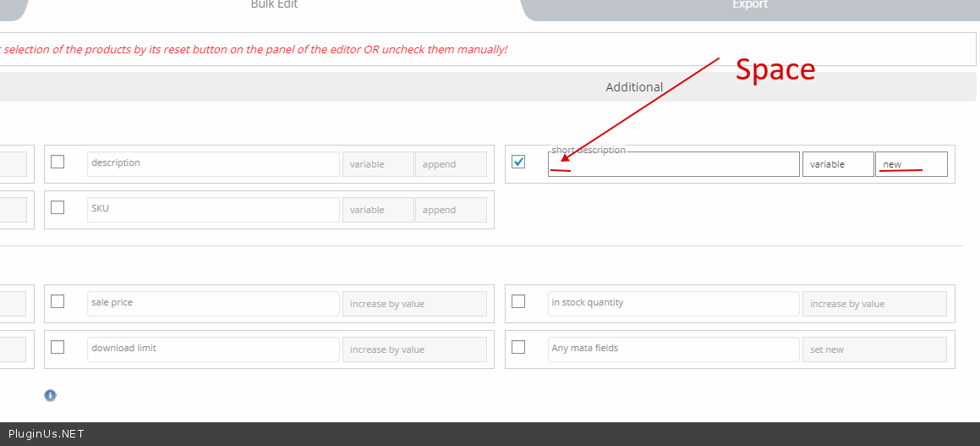Viewport: 980px width, 446px height.
Task: Click into the short description text field
Action: pyautogui.click(x=673, y=164)
